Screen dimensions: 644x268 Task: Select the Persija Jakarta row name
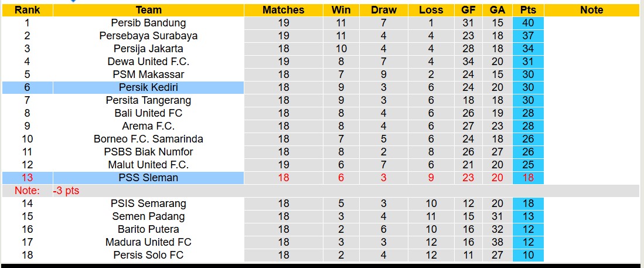click(x=148, y=49)
